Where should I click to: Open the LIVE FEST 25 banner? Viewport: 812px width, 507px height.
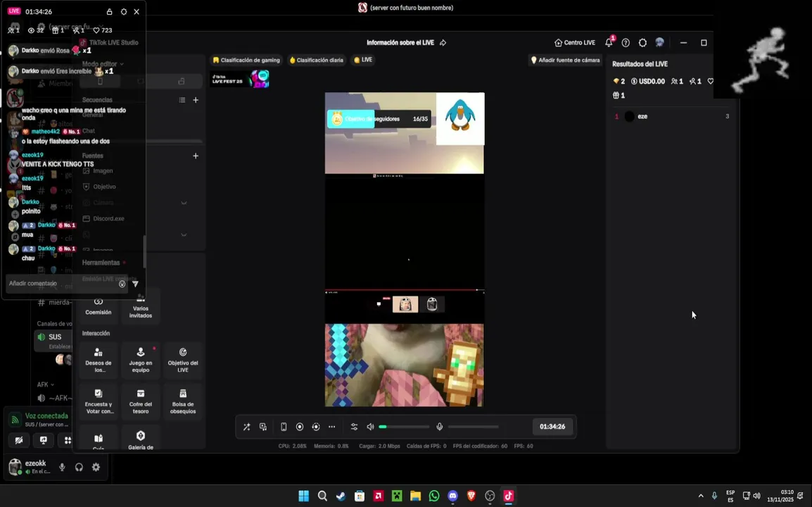pyautogui.click(x=240, y=79)
